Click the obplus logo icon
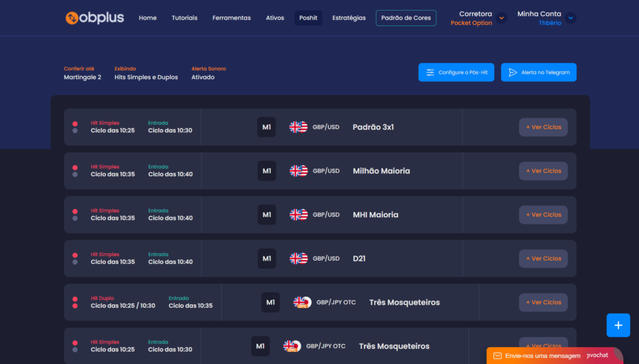The width and height of the screenshot is (639, 364). pos(73,18)
